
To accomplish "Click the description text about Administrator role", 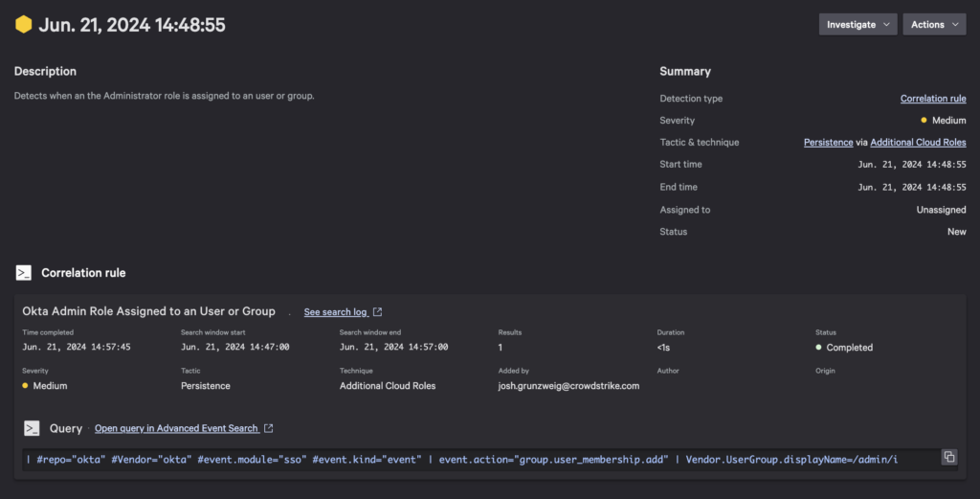I will pyautogui.click(x=165, y=96).
